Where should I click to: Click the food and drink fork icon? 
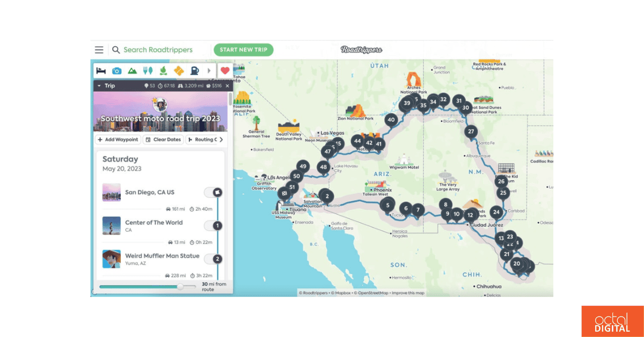click(148, 70)
